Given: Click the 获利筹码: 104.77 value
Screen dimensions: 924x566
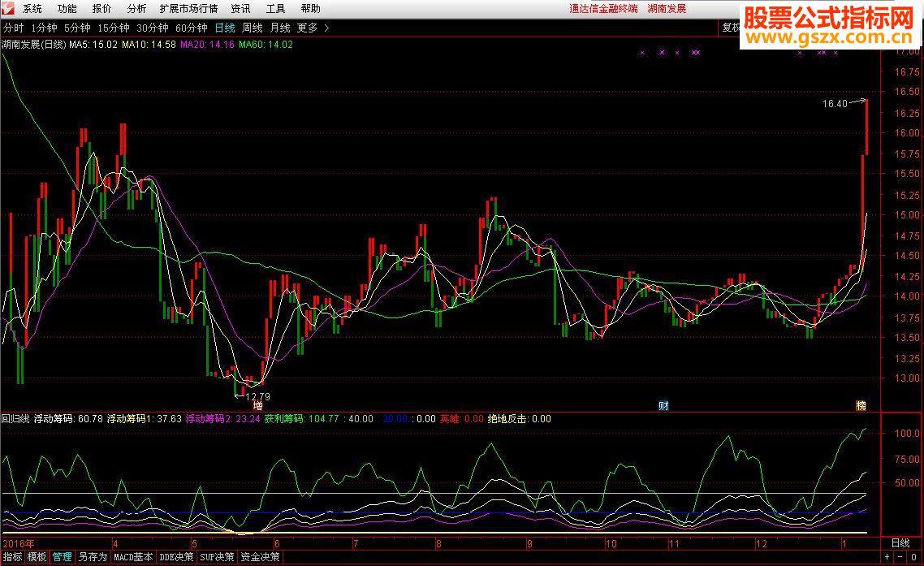Looking at the screenshot, I should pyautogui.click(x=302, y=418).
